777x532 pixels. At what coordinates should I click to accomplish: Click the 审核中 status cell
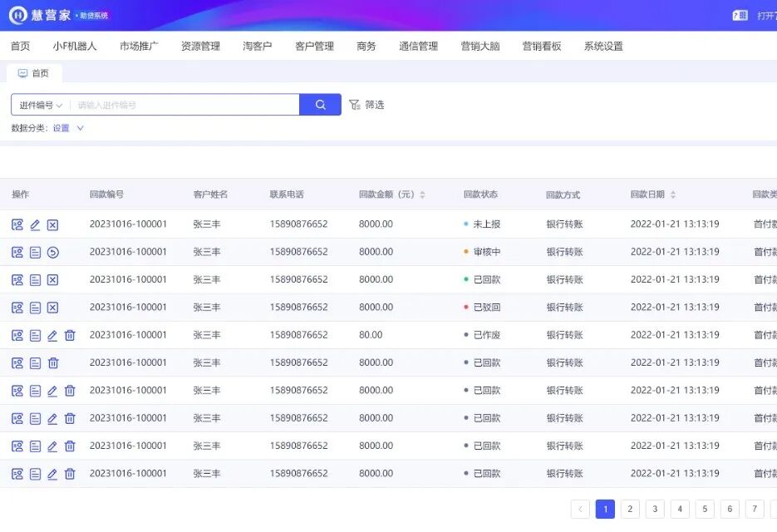[x=482, y=252]
